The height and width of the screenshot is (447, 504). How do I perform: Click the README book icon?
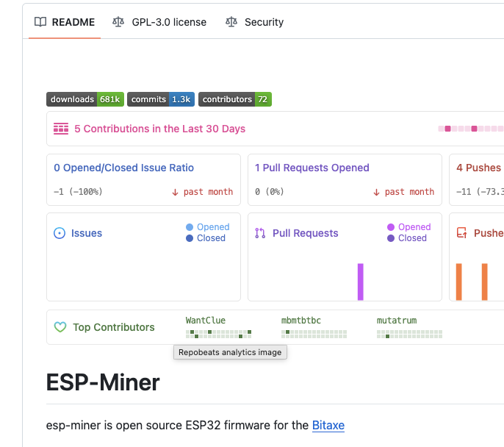40,22
